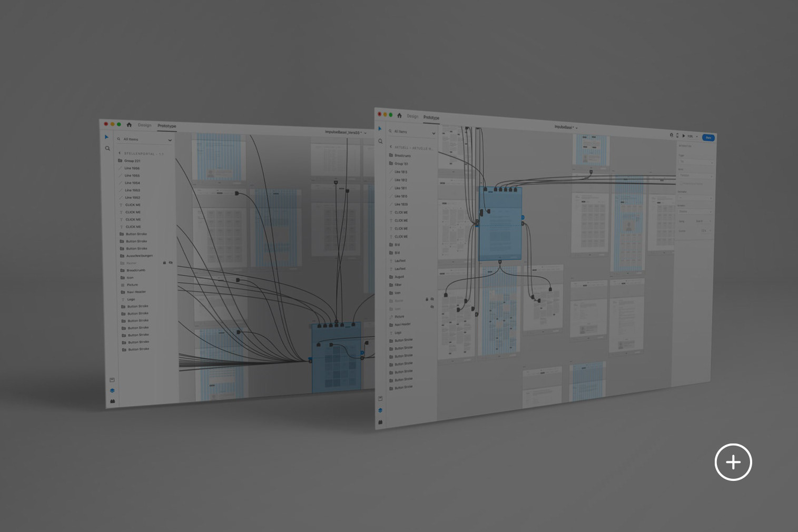Viewport: 798px width, 532px height.
Task: Open the Plugins panel icon in left window
Action: pos(113,401)
